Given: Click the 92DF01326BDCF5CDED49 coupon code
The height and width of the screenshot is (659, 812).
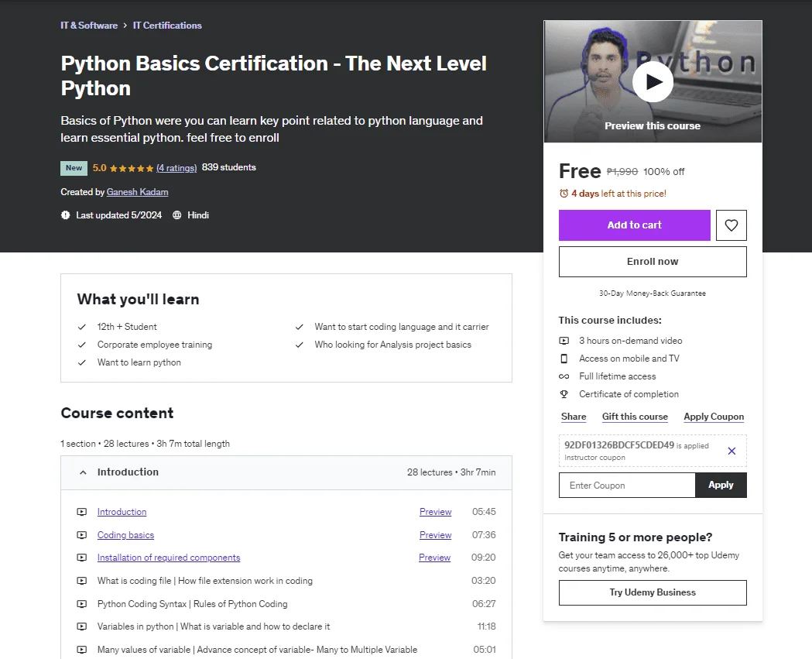Looking at the screenshot, I should tap(618, 445).
